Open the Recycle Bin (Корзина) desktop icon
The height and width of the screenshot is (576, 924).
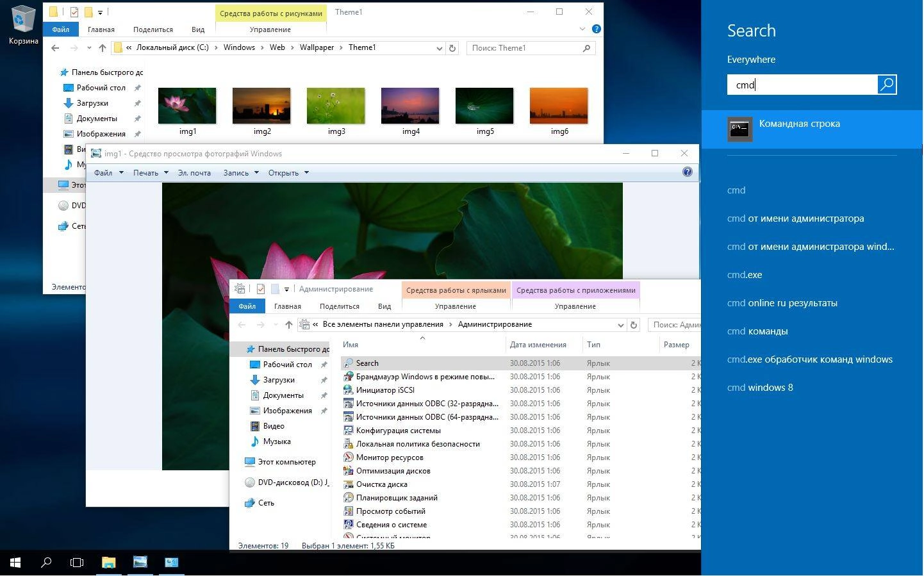pos(23,25)
